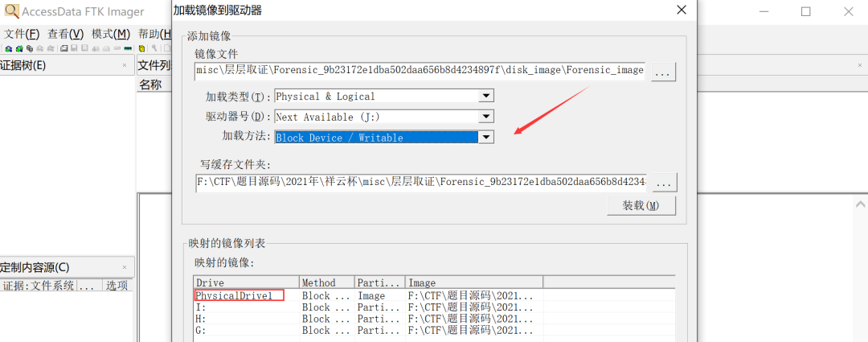
Task: Expand the 加载方法 dropdown arrow
Action: [485, 137]
